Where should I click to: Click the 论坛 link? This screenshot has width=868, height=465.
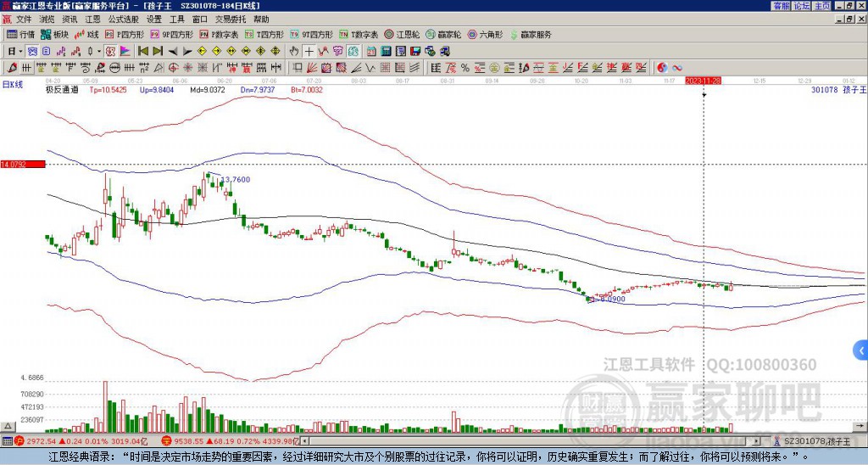coord(802,5)
